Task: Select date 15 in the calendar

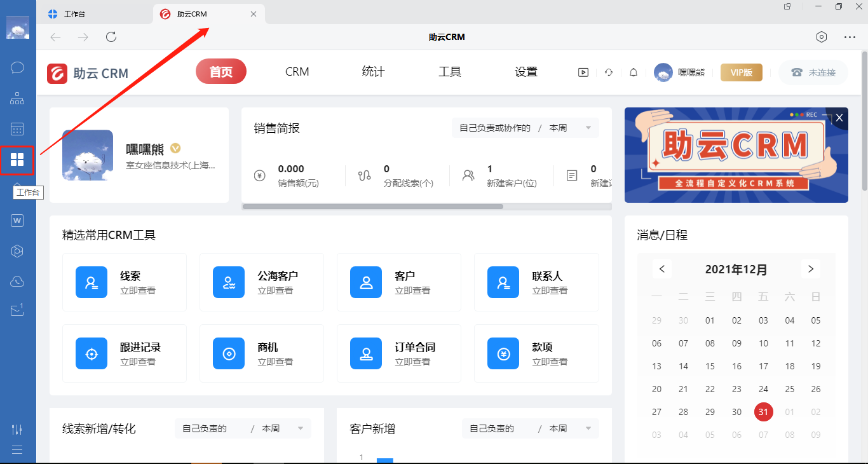Action: click(x=710, y=366)
